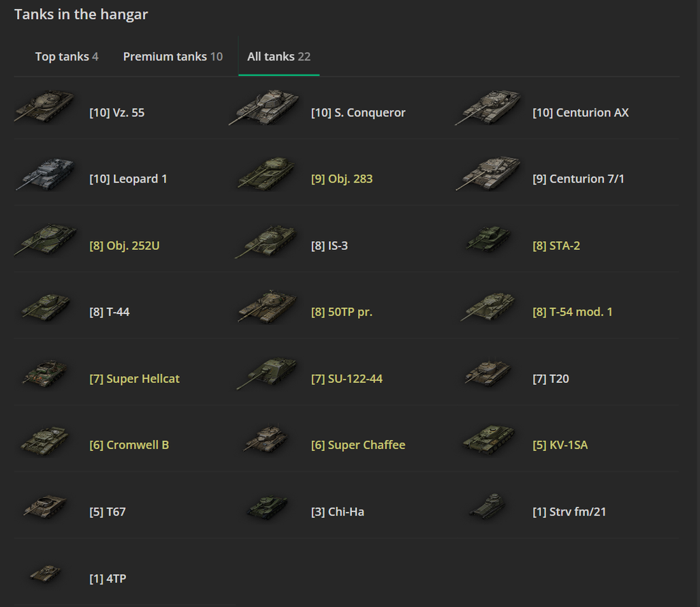Open the [10] Leopard 1 link
This screenshot has height=607, width=700.
tap(128, 179)
